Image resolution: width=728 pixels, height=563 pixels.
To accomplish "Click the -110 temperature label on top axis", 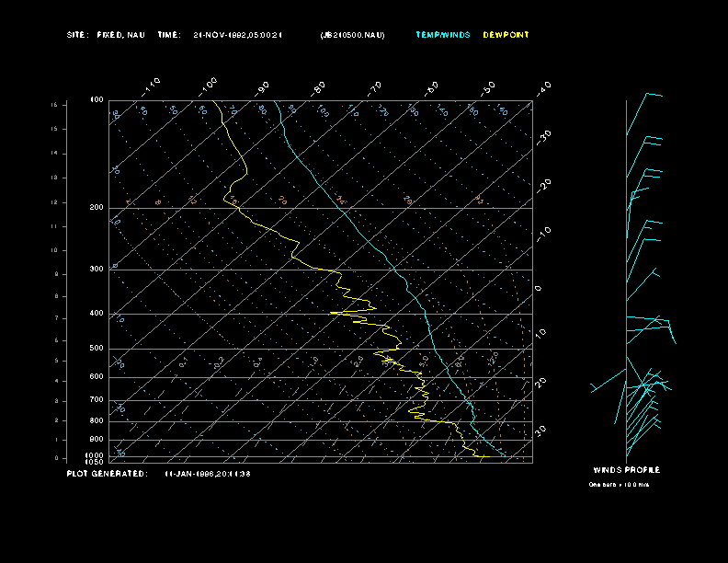I will [151, 87].
